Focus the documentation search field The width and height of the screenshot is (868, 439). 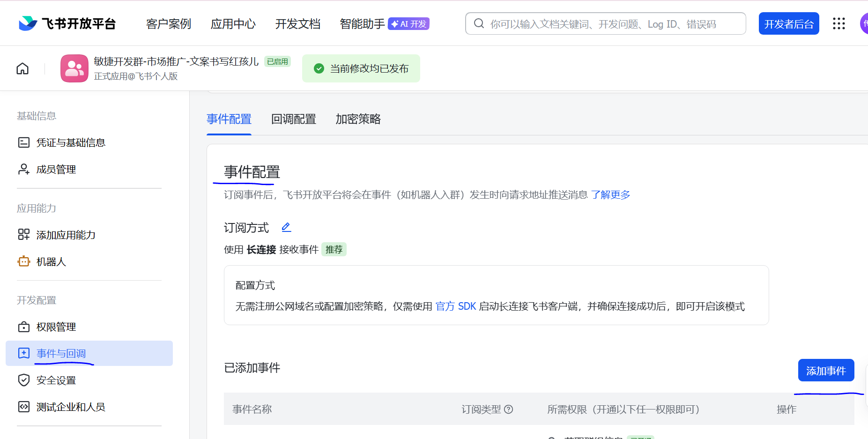pyautogui.click(x=606, y=23)
